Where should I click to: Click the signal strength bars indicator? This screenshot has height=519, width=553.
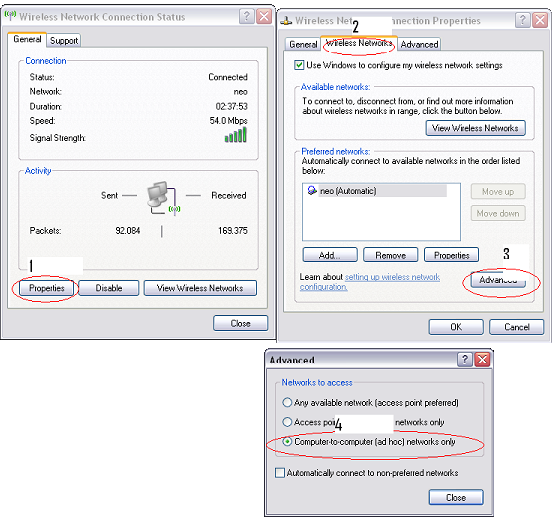[236, 135]
